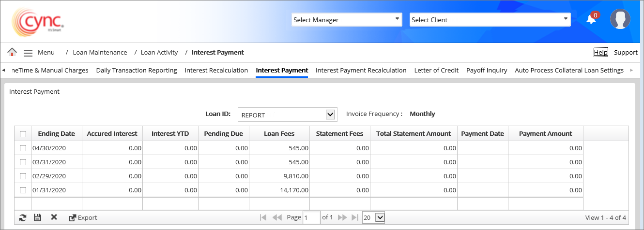Click the save icon in grid footer

[x=37, y=217]
